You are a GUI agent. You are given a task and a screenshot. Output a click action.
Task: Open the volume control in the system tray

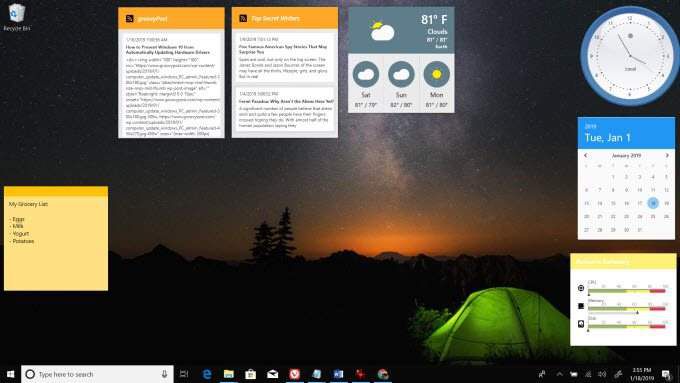click(x=602, y=374)
